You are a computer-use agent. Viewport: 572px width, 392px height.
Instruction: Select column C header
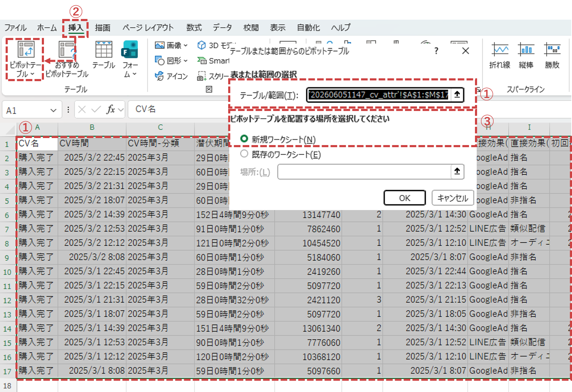tap(160, 127)
